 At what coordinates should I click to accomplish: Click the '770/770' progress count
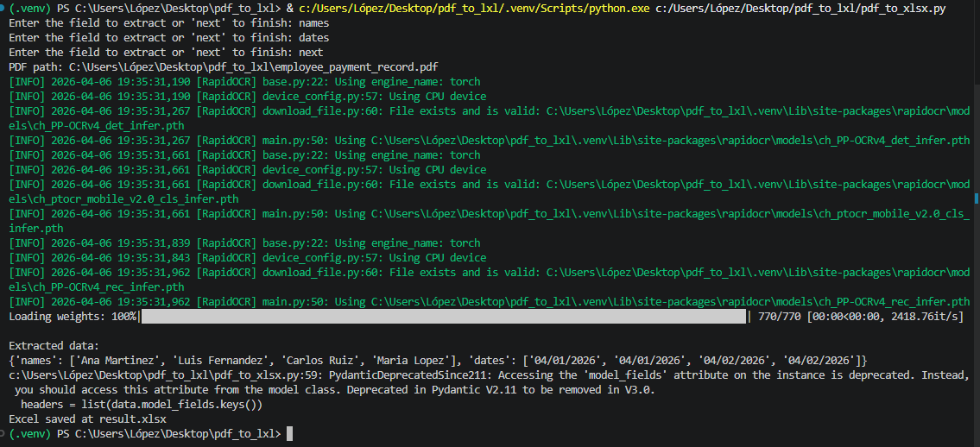780,317
